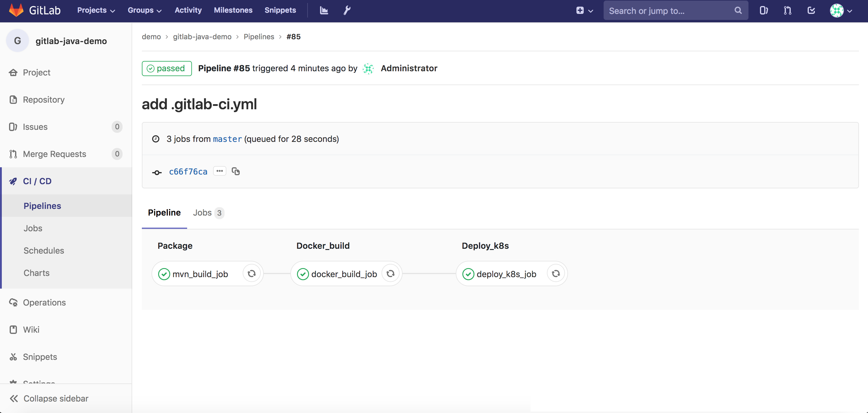This screenshot has width=868, height=413.
Task: Click the pipeline graph icon in navbar
Action: click(x=323, y=10)
